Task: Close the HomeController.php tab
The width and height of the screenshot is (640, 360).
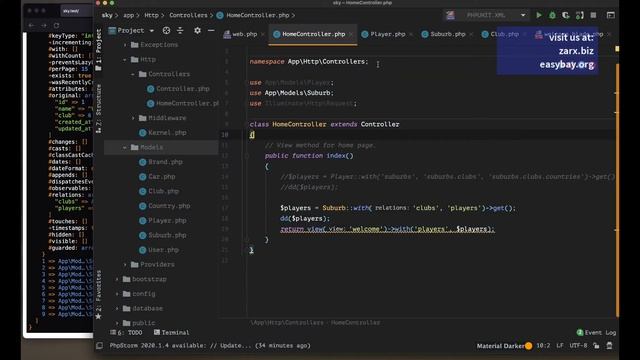Action: tap(351, 34)
